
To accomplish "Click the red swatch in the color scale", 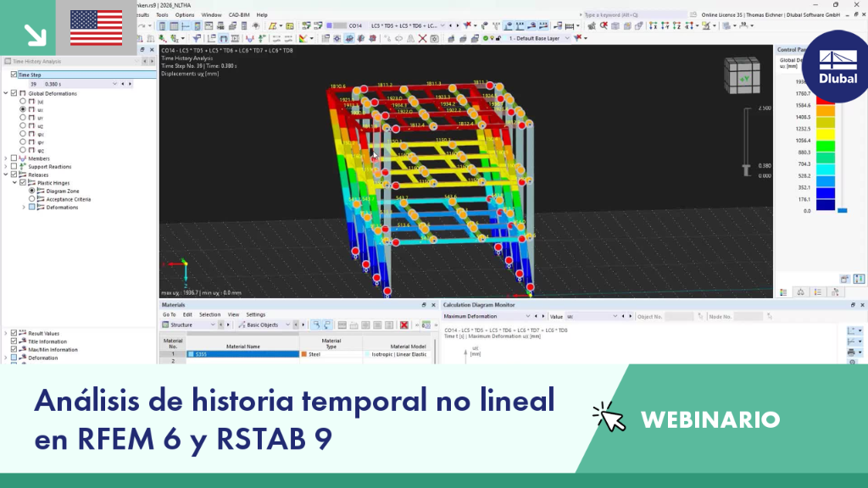I will click(825, 98).
